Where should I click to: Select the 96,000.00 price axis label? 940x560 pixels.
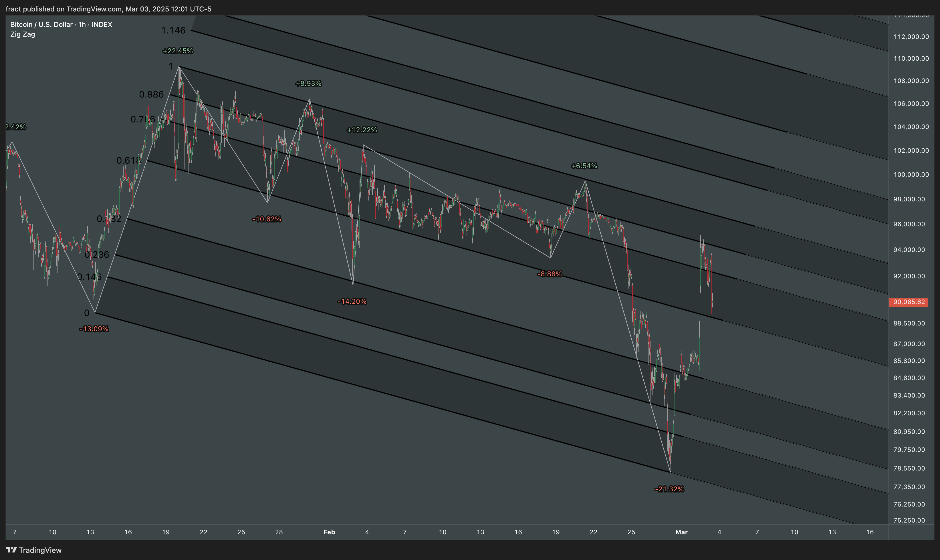click(x=909, y=224)
